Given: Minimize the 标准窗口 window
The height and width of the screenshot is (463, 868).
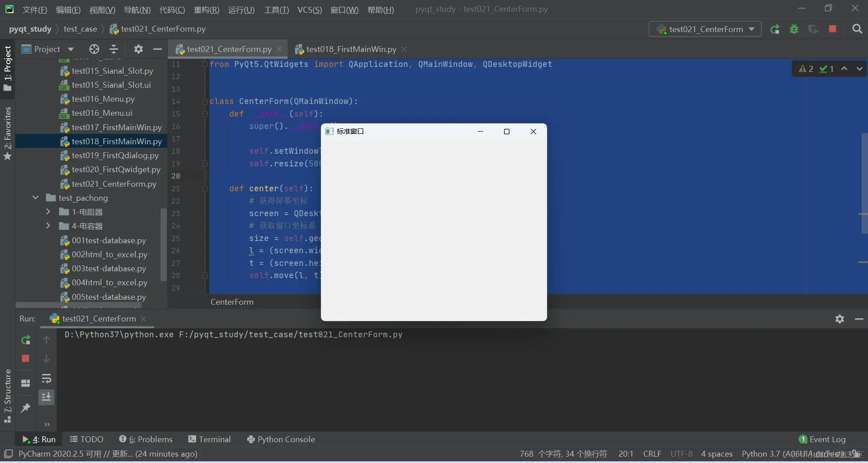Looking at the screenshot, I should (481, 132).
